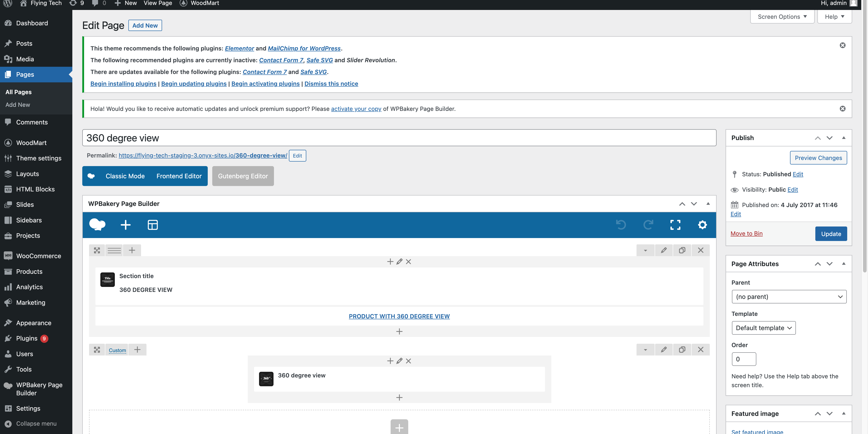The image size is (868, 434).
Task: Edit first row with pencil icon
Action: point(663,250)
